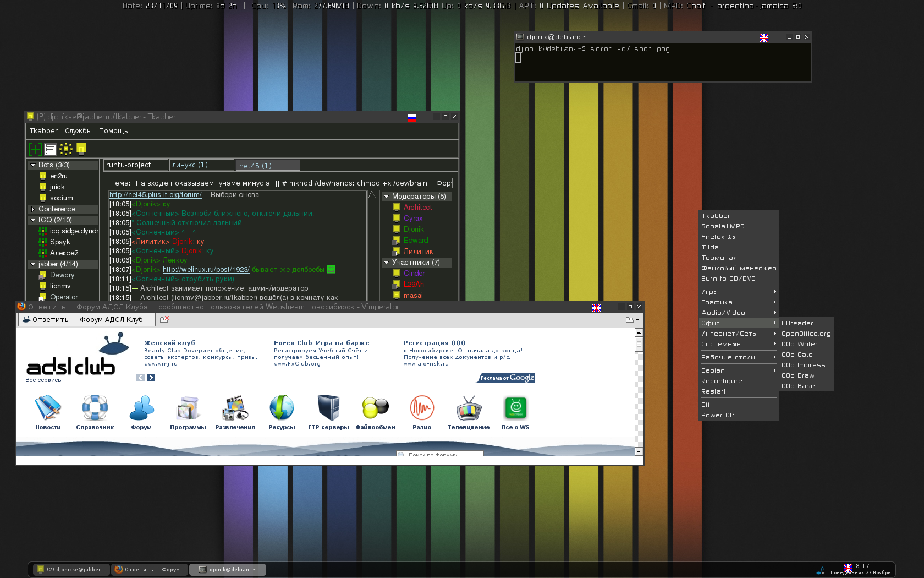The height and width of the screenshot is (578, 924).
Task: Open the Службы menu in Tkabber
Action: [x=78, y=131]
